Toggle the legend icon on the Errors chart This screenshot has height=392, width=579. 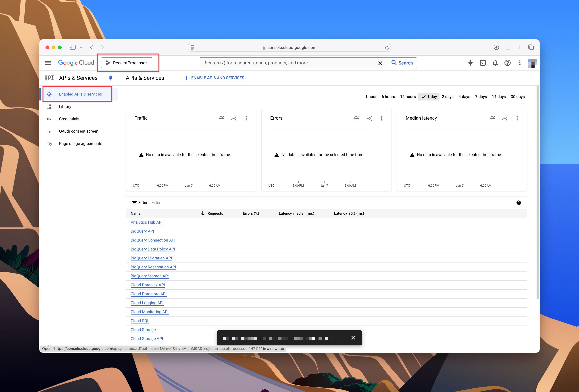click(x=357, y=118)
